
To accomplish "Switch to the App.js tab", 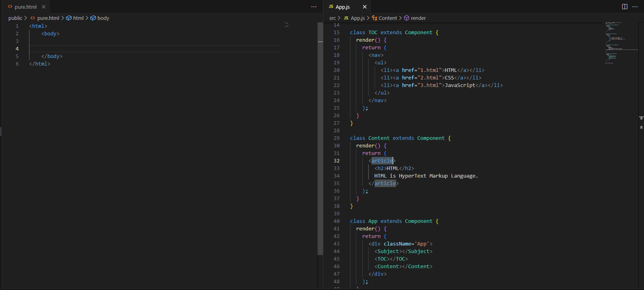I will pos(342,7).
